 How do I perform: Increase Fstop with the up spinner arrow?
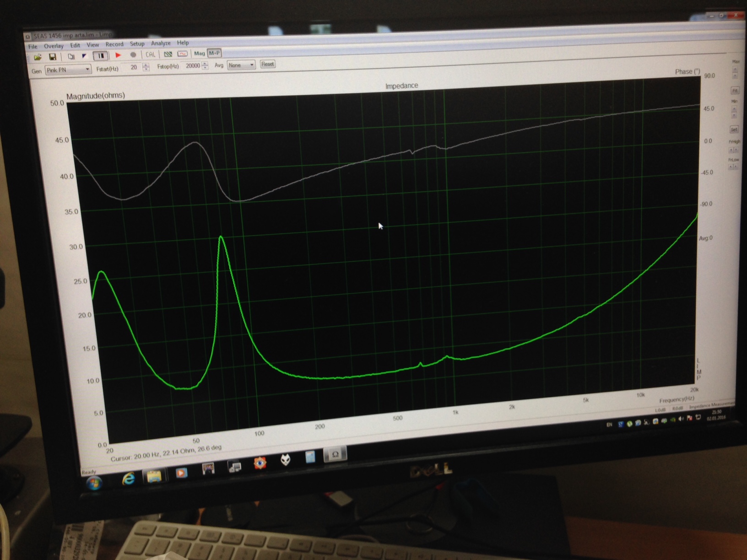(205, 64)
